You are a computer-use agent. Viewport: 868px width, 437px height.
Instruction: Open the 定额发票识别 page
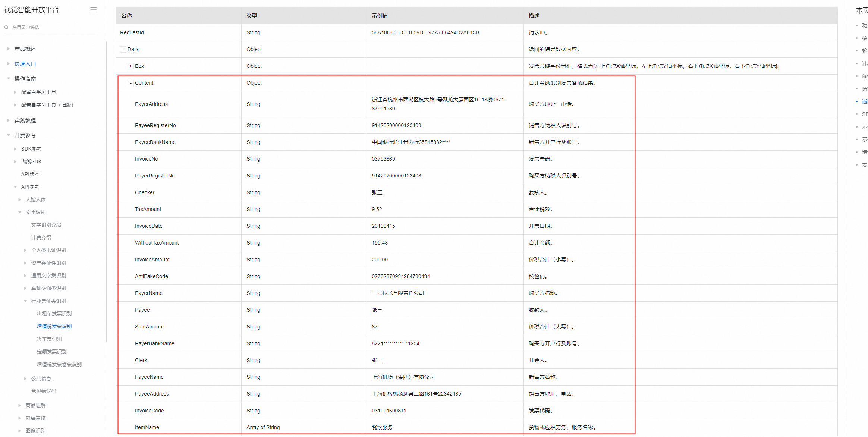[x=52, y=352]
